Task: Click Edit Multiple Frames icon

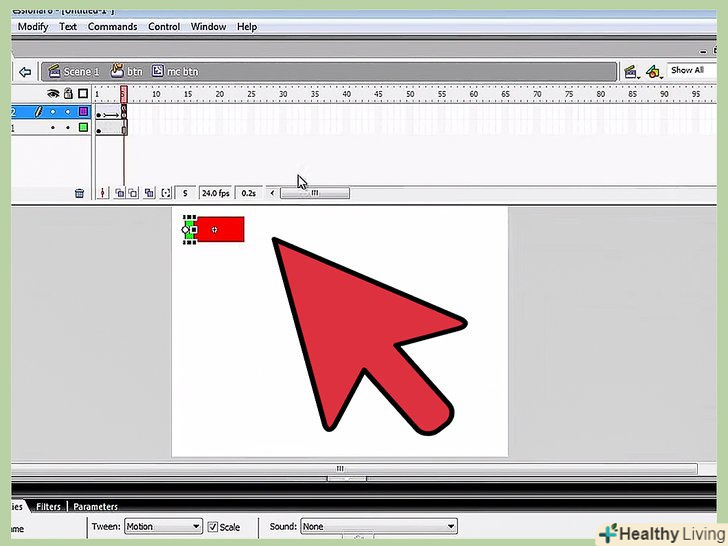Action: coord(149,193)
